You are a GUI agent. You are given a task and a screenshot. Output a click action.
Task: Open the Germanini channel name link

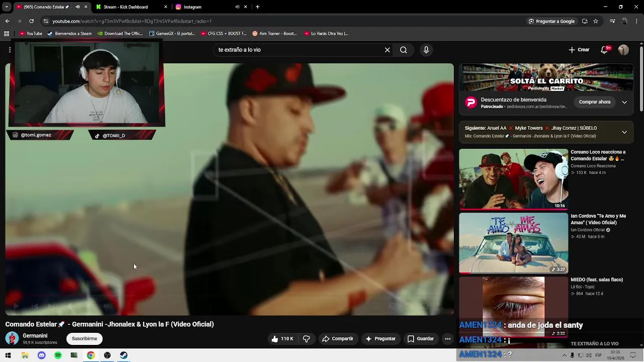click(35, 336)
